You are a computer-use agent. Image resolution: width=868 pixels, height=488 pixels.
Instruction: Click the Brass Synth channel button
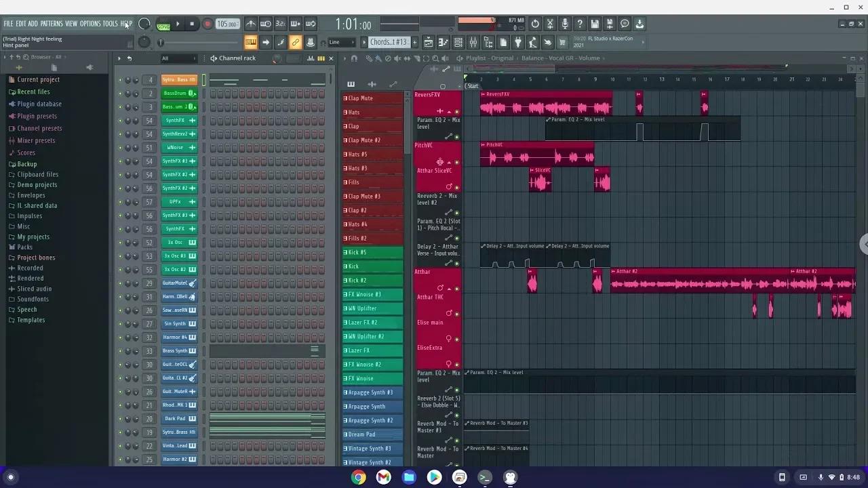click(x=179, y=351)
